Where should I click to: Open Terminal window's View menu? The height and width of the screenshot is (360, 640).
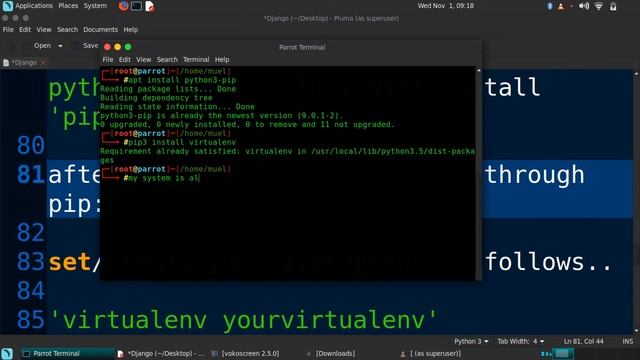coord(143,60)
